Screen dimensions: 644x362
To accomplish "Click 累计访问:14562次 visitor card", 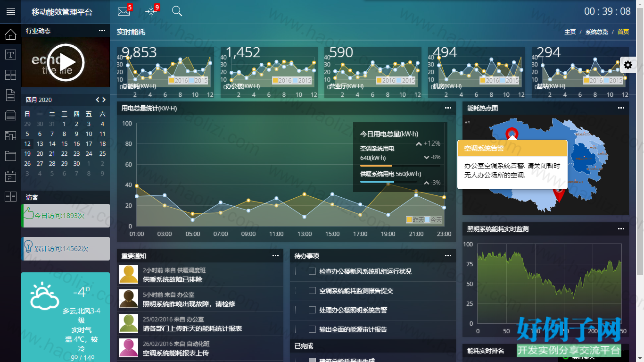I will 66,249.
